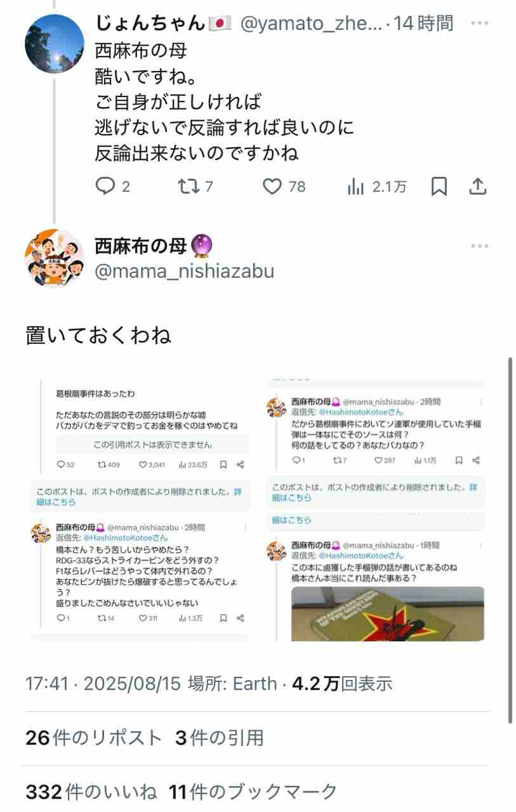Click the vertical scrollbar on the right edge
This screenshot has width=516, height=812.
tap(510, 539)
